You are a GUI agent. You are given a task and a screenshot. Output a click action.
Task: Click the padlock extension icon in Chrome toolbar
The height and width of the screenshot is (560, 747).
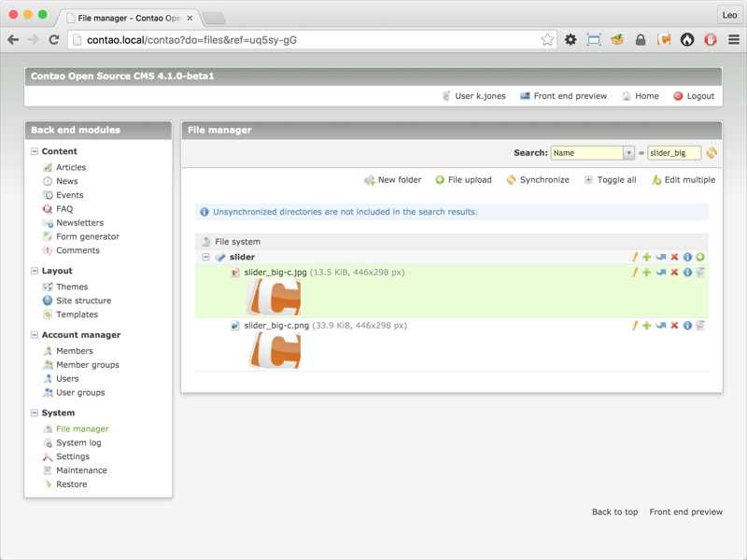[641, 39]
